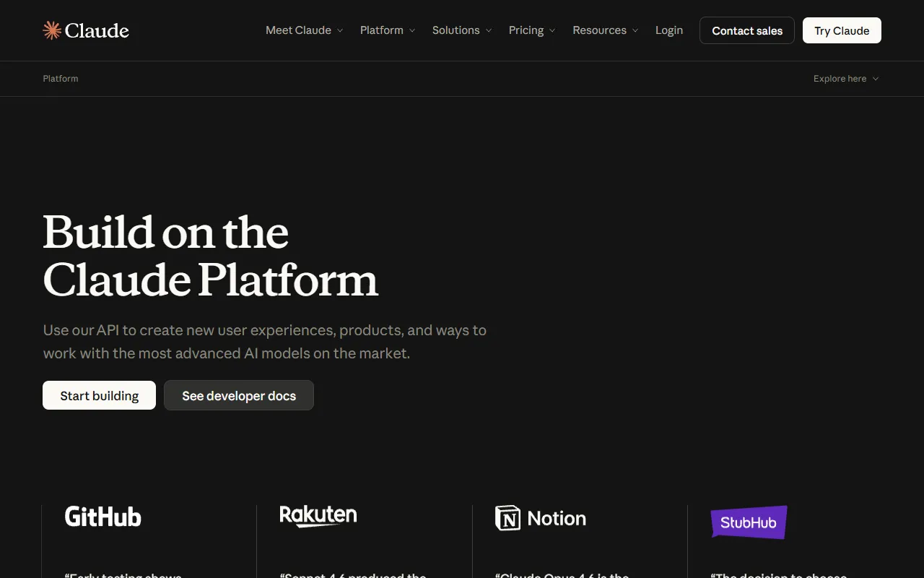This screenshot has width=924, height=578.
Task: Go to the Login page
Action: click(x=668, y=30)
